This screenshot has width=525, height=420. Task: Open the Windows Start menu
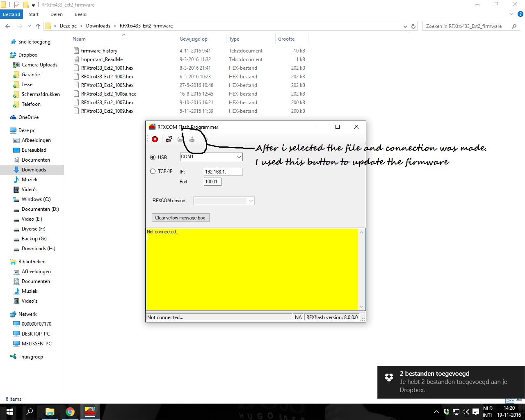(10, 412)
